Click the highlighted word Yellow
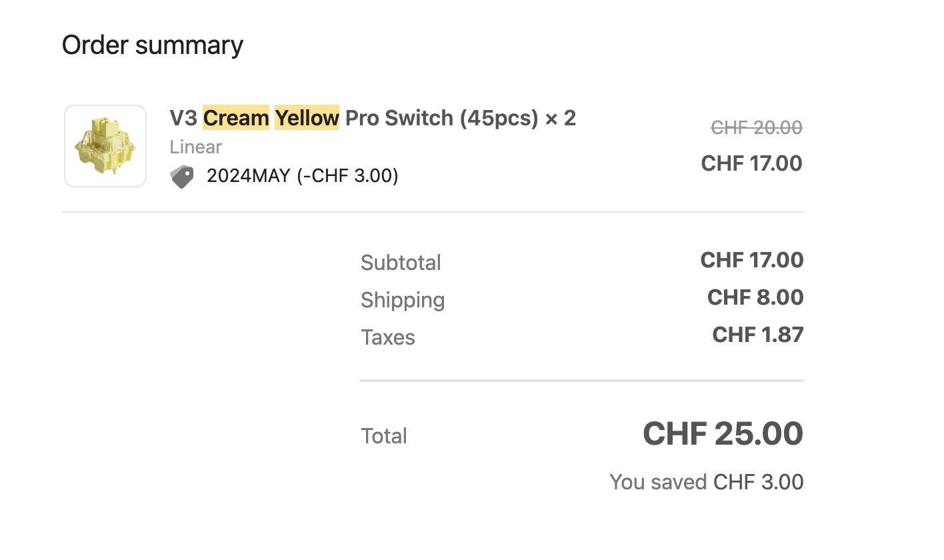Viewport: 944px width, 560px height. tap(307, 118)
